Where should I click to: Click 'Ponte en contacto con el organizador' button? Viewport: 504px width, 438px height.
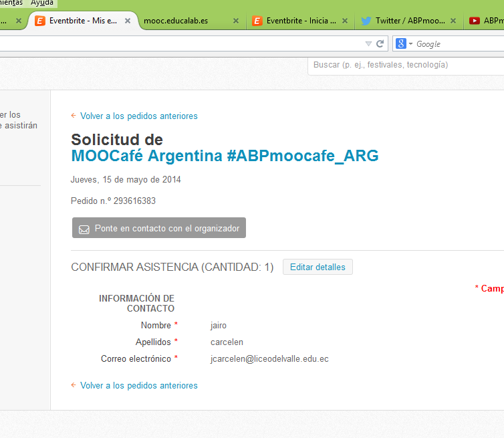pyautogui.click(x=159, y=228)
